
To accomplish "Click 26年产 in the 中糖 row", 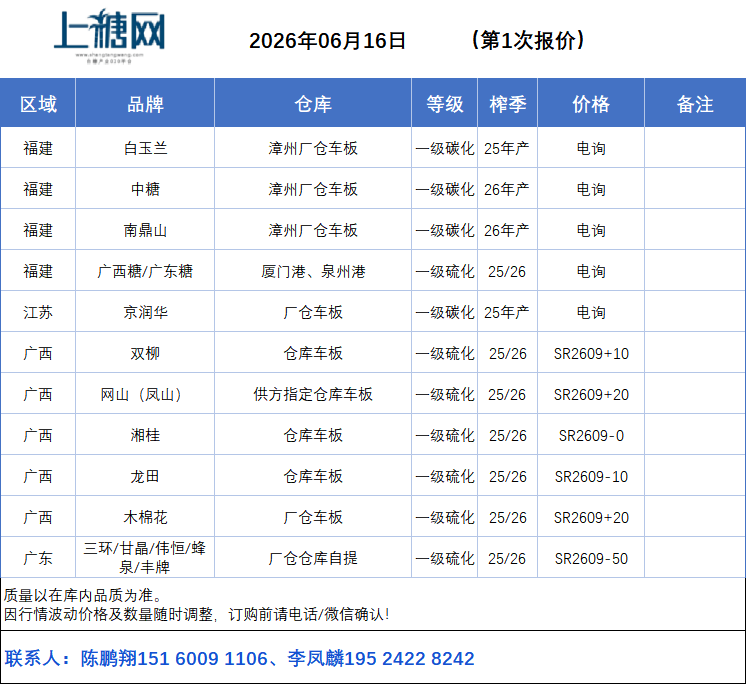I will tap(507, 189).
